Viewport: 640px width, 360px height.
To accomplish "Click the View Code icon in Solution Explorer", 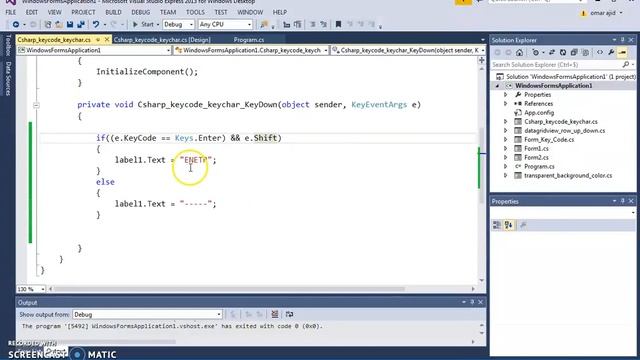I will pos(600,52).
